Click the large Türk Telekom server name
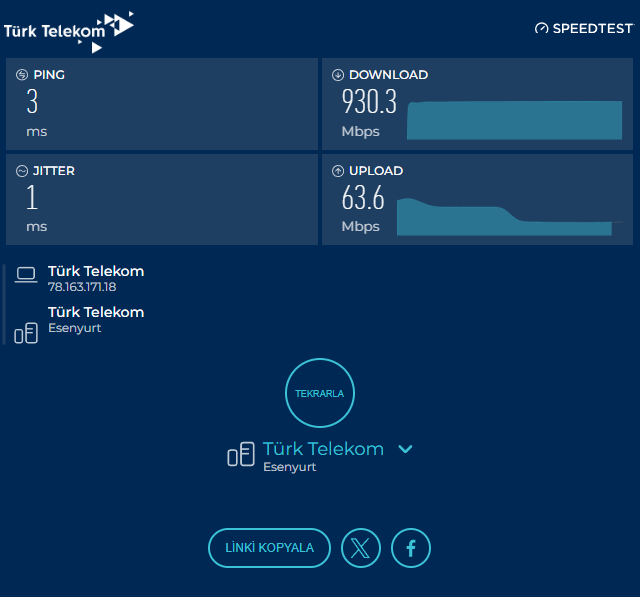 [323, 449]
